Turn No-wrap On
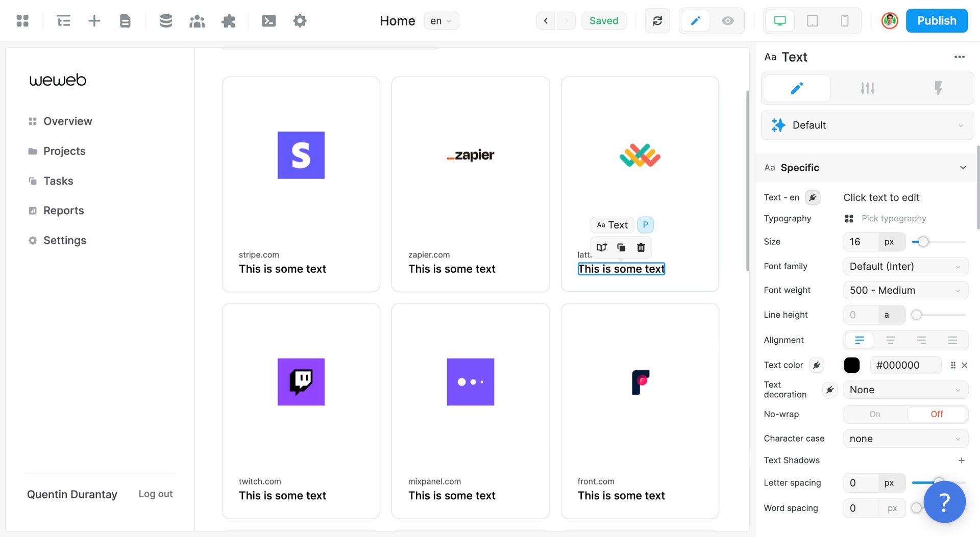Screen dimensions: 980x537 coord(875,415)
